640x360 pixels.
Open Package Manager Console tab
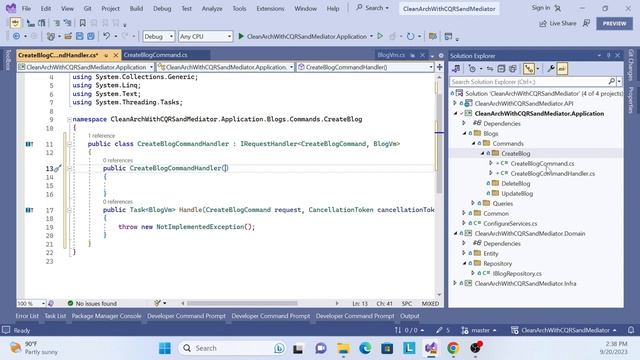106,316
